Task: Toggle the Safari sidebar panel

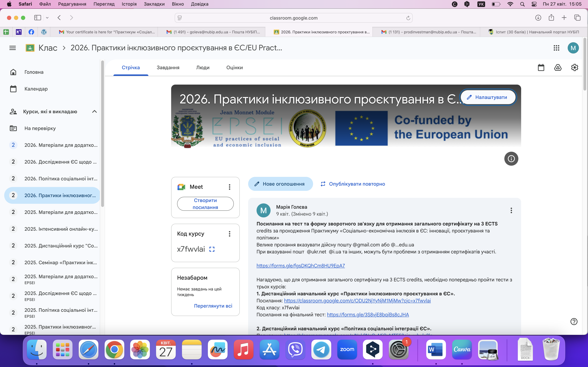Action: [x=38, y=18]
